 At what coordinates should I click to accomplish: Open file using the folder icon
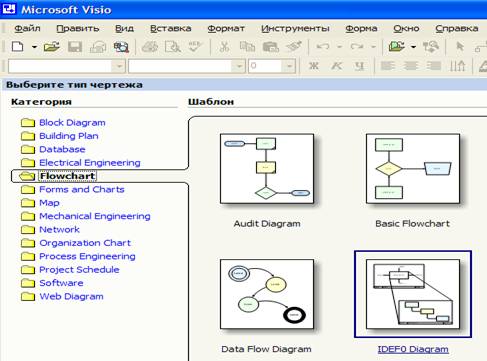pos(52,47)
